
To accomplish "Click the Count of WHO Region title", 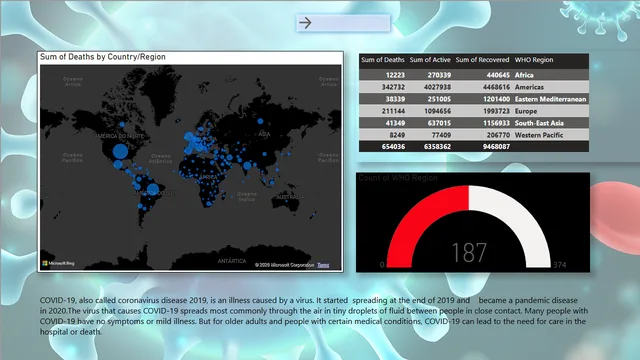I will 398,178.
